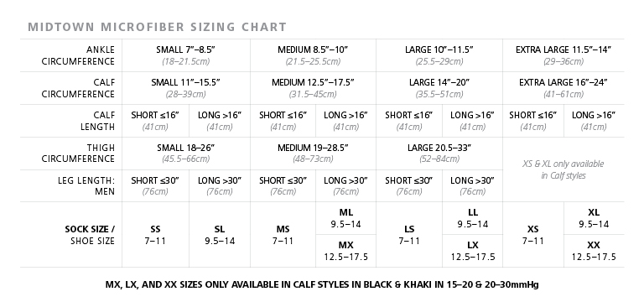Click the Large 10"–11.5" ankle circumference cell
Image resolution: width=644 pixels, height=302 pixels.
pyautogui.click(x=439, y=55)
